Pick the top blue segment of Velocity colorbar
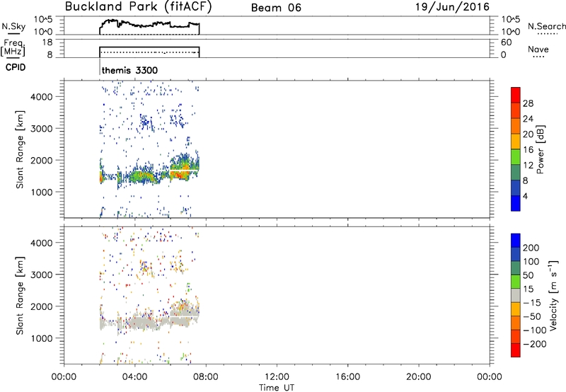This screenshot has height=392, width=566. (x=516, y=241)
